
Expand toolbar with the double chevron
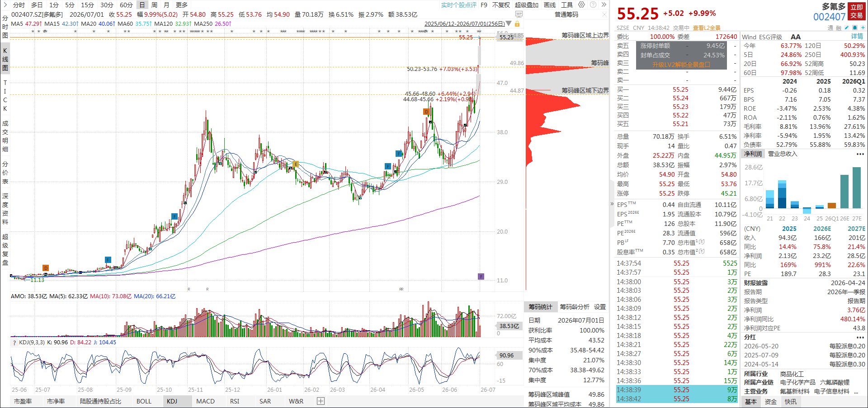pyautogui.click(x=604, y=5)
